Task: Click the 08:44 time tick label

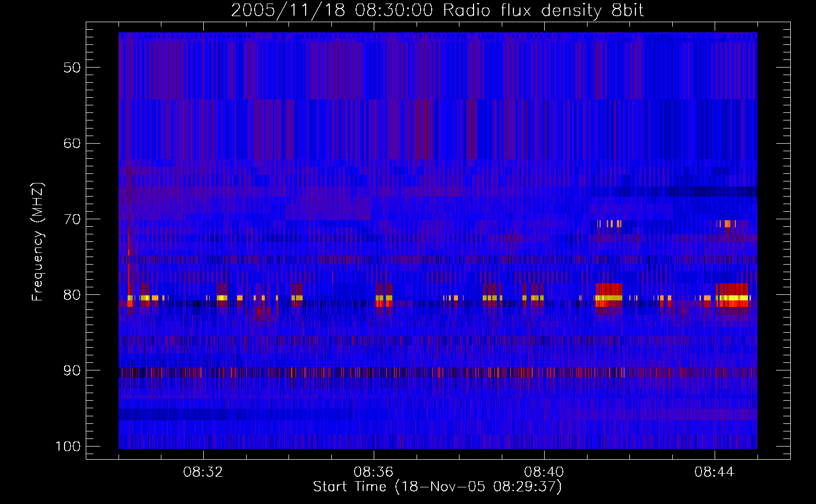Action: [715, 472]
